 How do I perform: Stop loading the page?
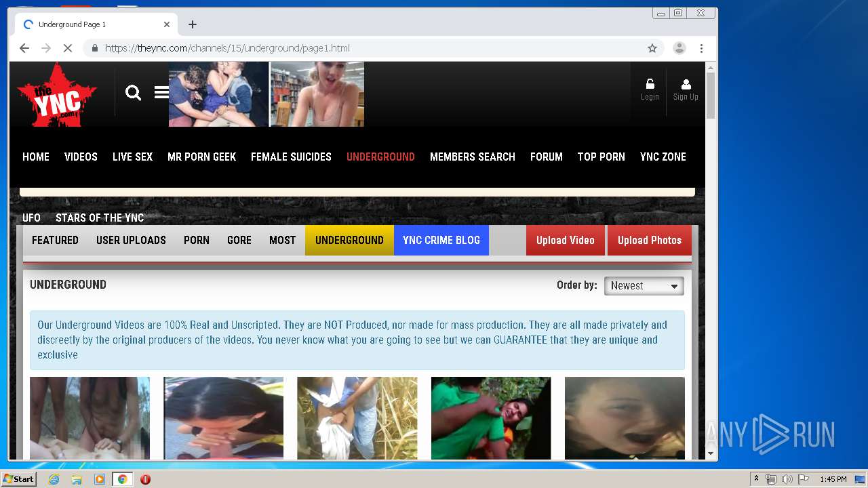point(68,48)
